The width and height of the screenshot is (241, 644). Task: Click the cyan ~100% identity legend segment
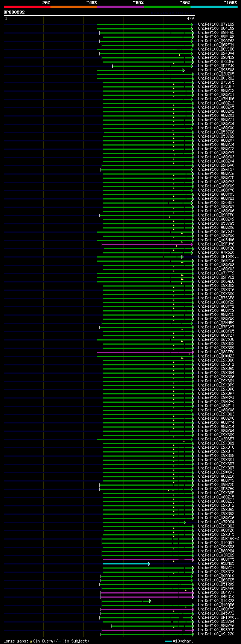point(214,7)
